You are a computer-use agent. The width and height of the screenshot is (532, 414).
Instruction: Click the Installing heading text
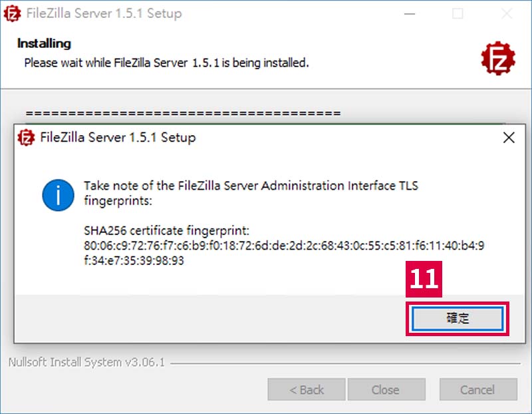pos(44,43)
